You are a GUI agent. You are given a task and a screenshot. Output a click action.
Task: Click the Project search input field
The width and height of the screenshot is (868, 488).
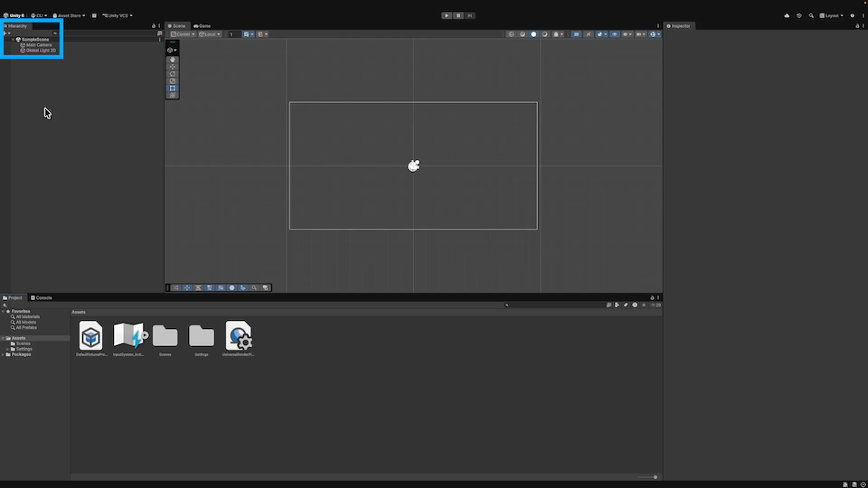coord(553,305)
